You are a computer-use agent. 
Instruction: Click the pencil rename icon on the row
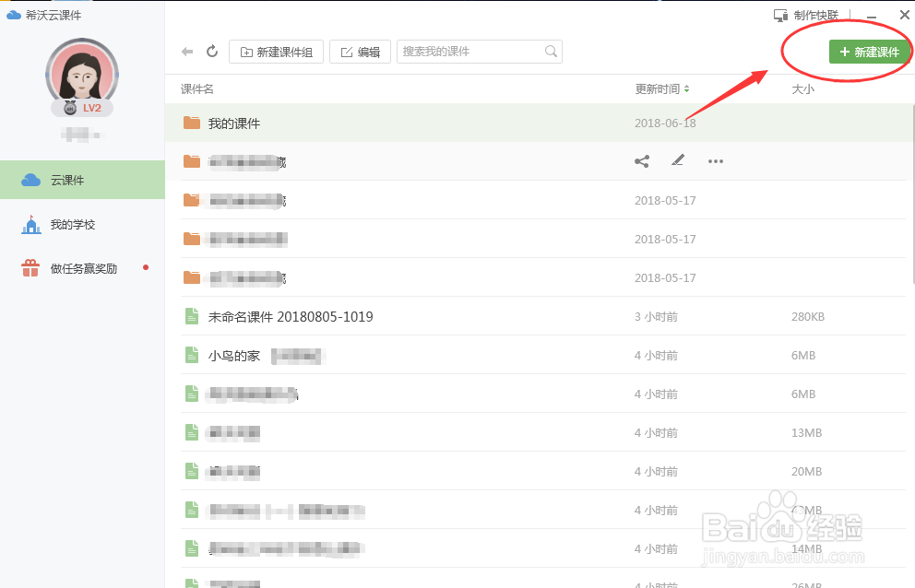(678, 160)
